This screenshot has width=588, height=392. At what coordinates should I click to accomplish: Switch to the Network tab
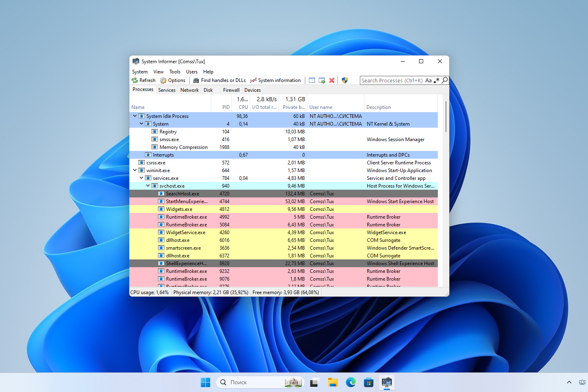190,90
